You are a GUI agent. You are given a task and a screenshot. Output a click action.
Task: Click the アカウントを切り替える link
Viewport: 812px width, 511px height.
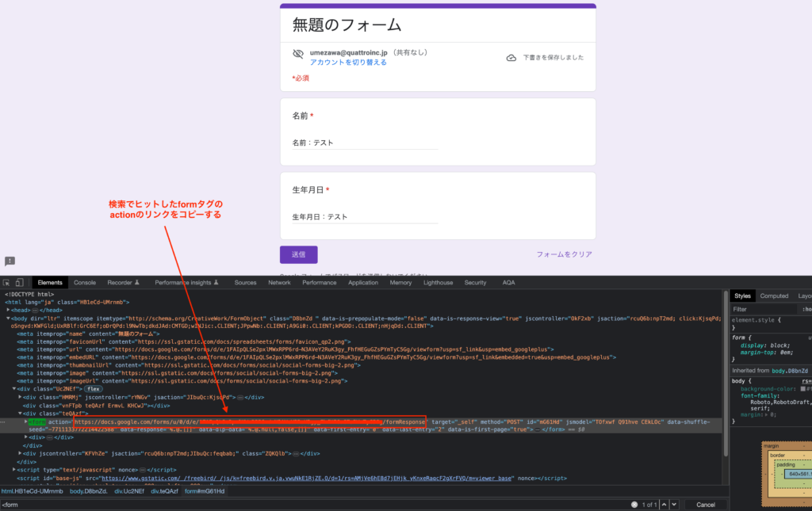coord(348,62)
